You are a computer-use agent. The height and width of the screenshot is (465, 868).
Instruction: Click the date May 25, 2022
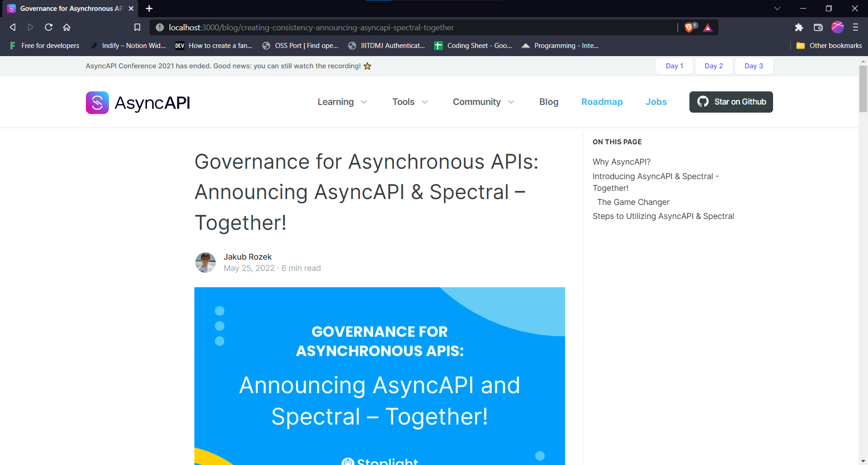point(249,268)
